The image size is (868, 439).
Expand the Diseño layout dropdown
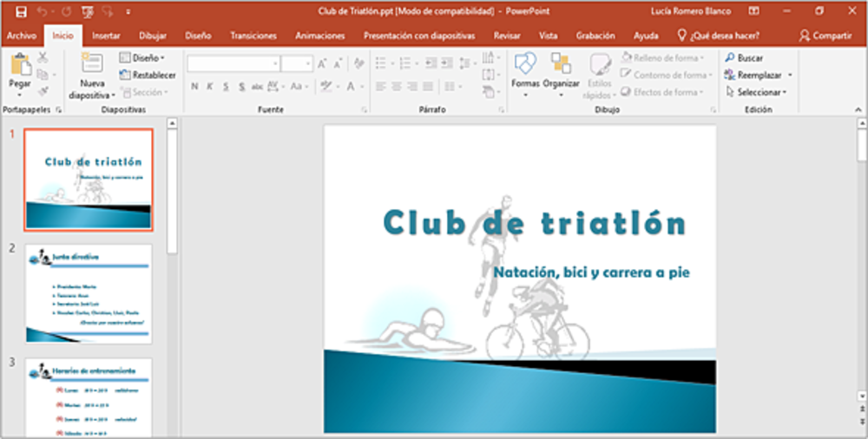point(142,58)
